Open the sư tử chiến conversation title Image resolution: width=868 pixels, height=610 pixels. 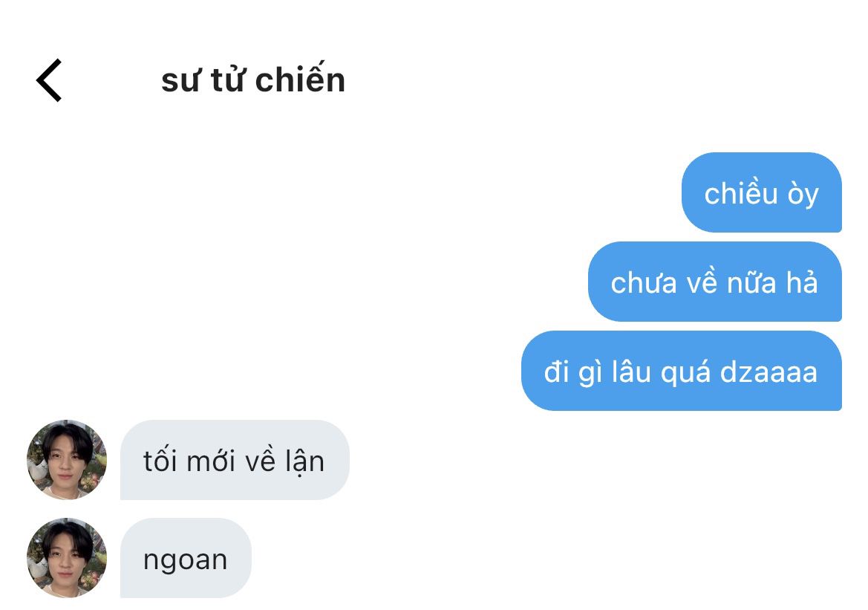[253, 80]
